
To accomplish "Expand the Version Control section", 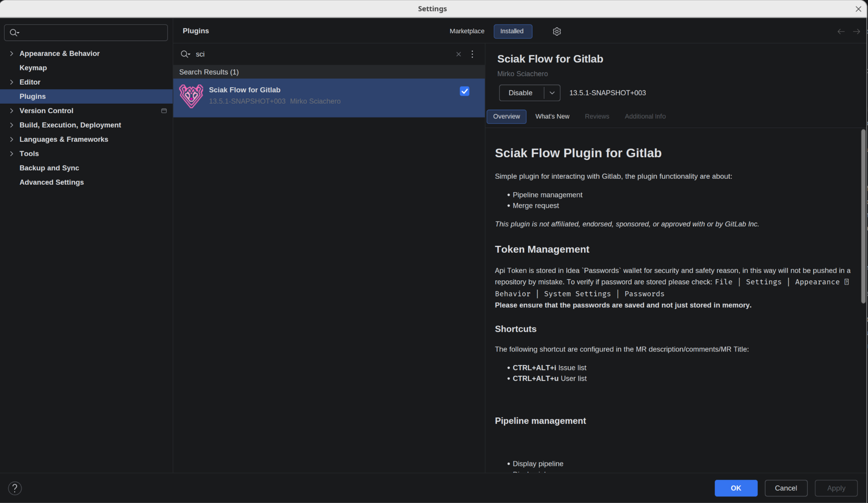I will tap(12, 111).
